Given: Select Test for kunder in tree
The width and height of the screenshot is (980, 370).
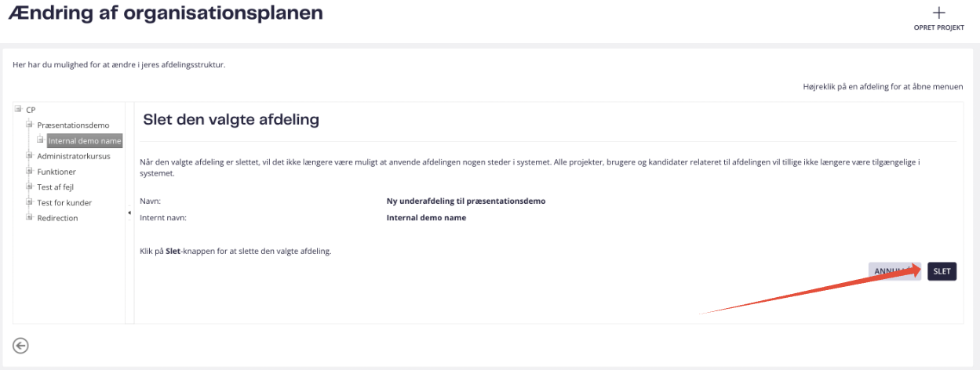Looking at the screenshot, I should point(64,203).
